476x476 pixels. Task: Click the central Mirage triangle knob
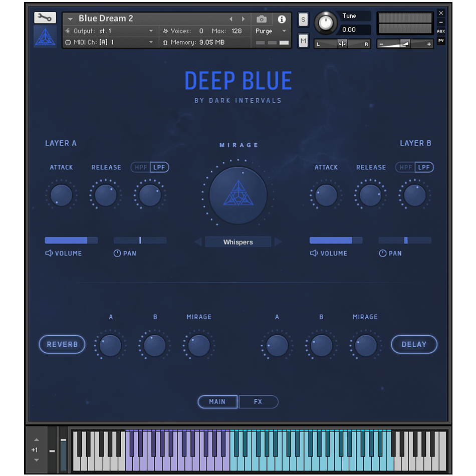(x=237, y=195)
